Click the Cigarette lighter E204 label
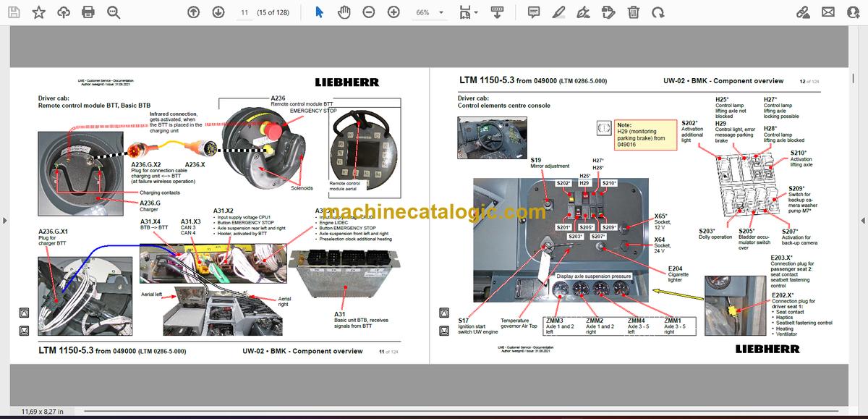 [679, 274]
